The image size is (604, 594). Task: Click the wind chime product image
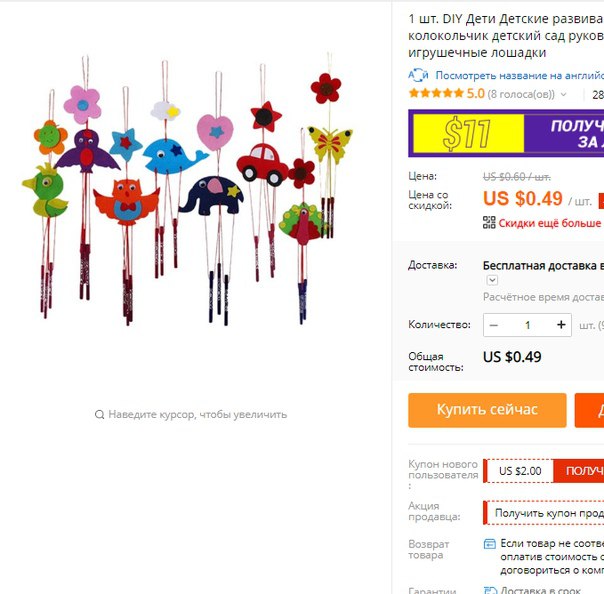coord(188,189)
